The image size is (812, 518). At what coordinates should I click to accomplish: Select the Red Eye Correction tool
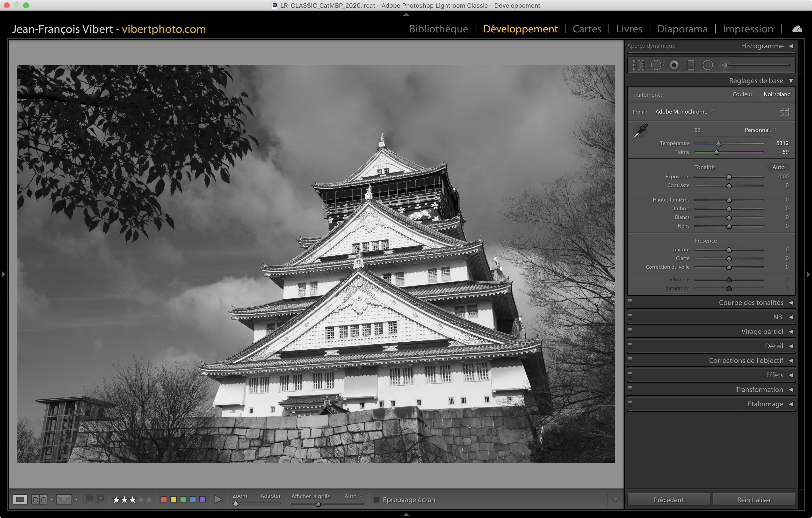click(674, 65)
